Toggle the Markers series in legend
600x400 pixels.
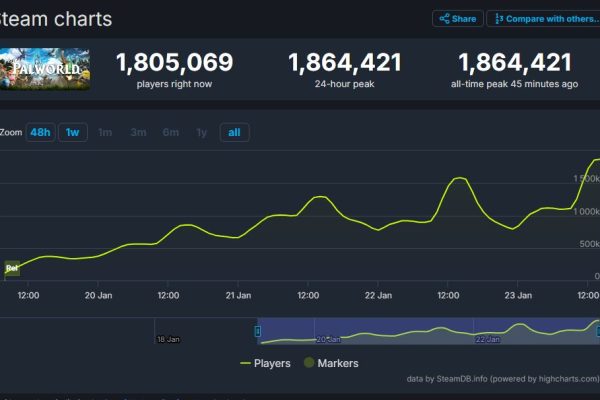(x=331, y=363)
